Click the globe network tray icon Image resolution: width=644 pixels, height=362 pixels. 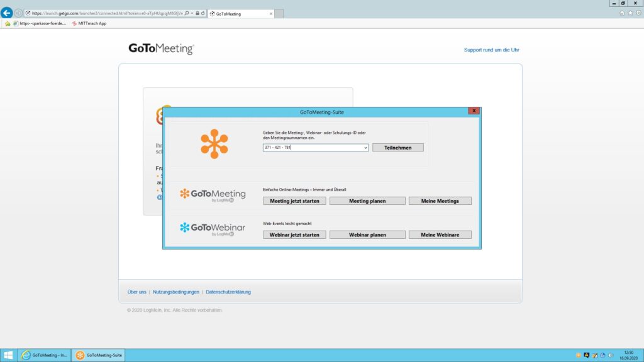[x=602, y=356]
